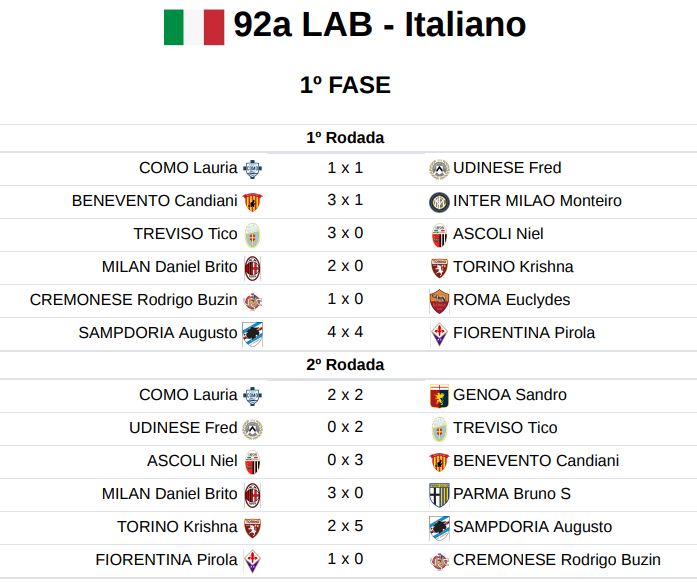
Task: Open the PARMA Bruno S team name
Action: [x=513, y=494]
